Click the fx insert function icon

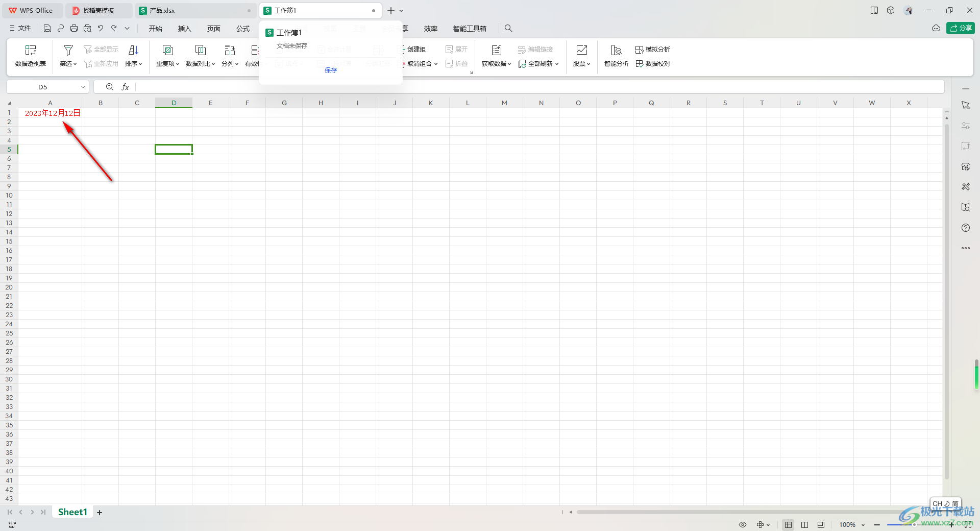125,87
